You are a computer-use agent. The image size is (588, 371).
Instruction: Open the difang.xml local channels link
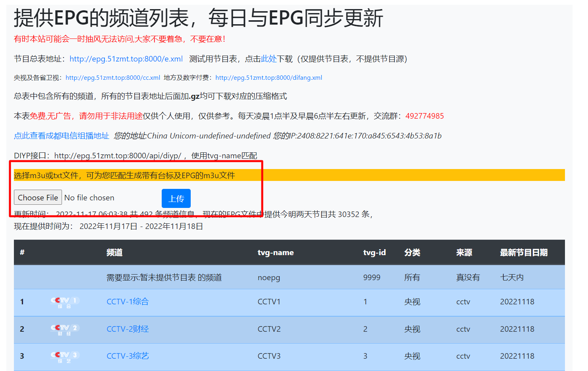[x=269, y=78]
